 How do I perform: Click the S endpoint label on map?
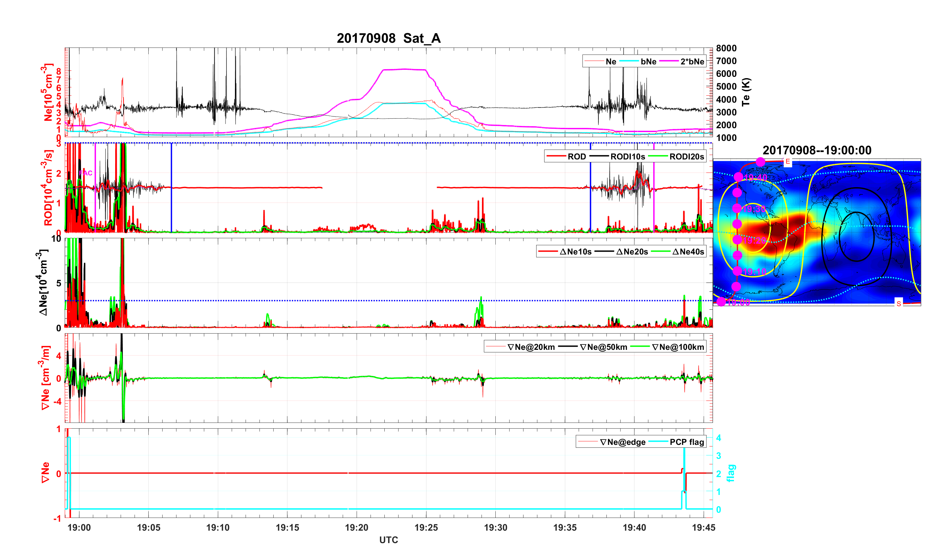pyautogui.click(x=899, y=303)
